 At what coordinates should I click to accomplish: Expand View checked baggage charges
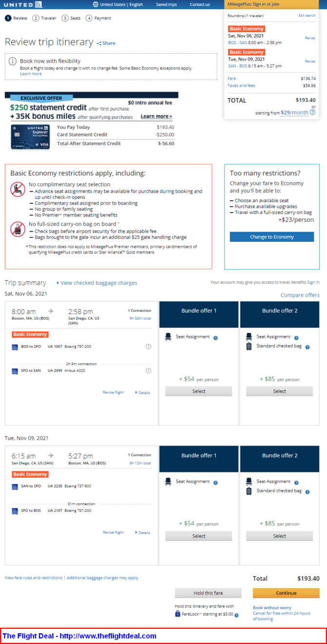pyautogui.click(x=97, y=283)
